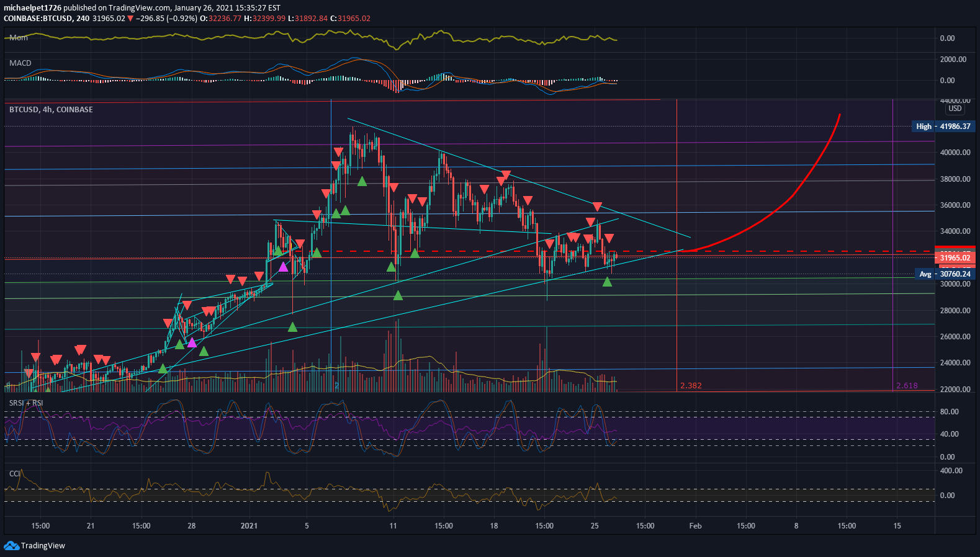Click the COINBASE:BTCUSD, 240 symbol text in header
Image resolution: width=980 pixels, height=557 pixels.
pos(47,19)
